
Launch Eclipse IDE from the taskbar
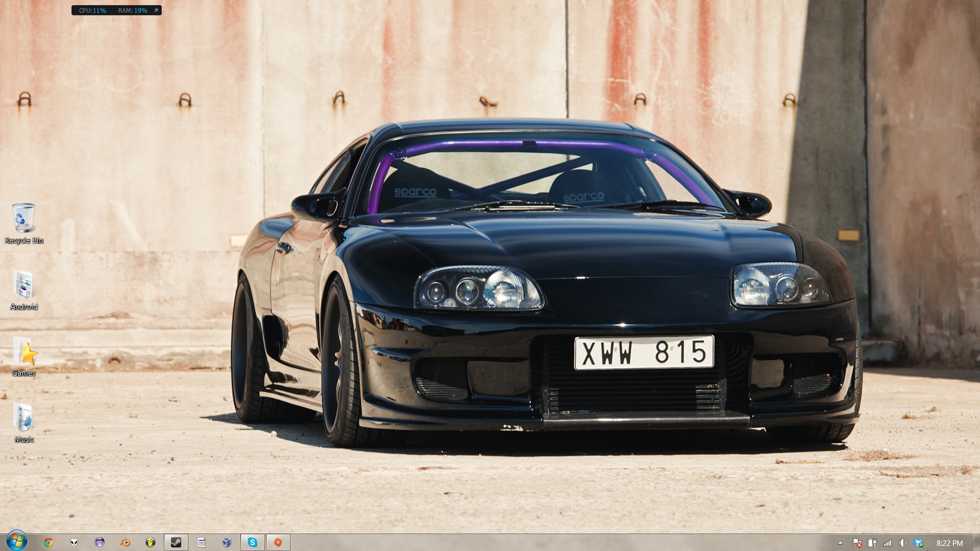point(100,542)
